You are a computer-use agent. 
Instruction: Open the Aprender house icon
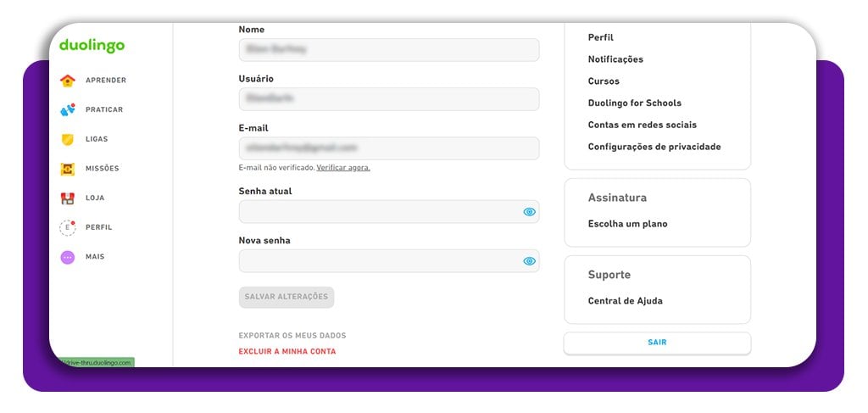[68, 81]
